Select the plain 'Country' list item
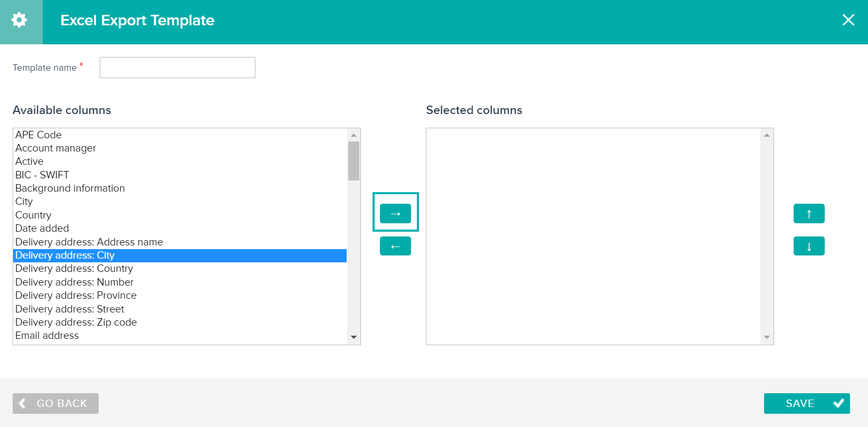 [x=180, y=215]
